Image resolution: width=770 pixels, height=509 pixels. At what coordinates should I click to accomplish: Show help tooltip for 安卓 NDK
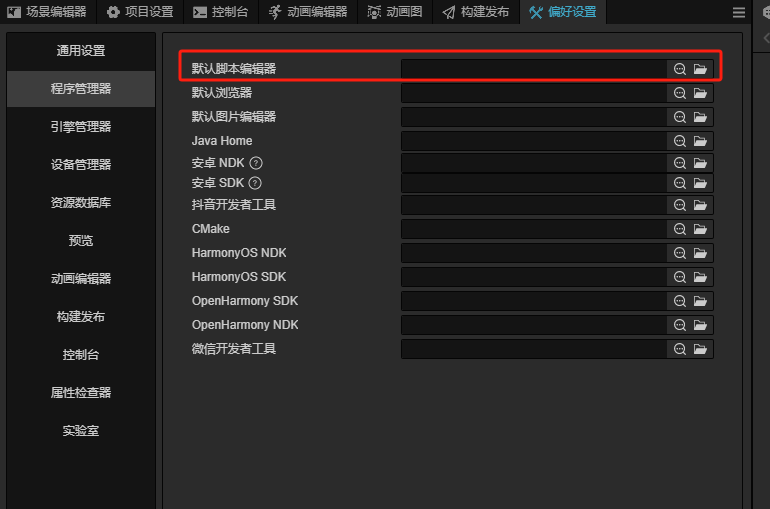point(256,163)
